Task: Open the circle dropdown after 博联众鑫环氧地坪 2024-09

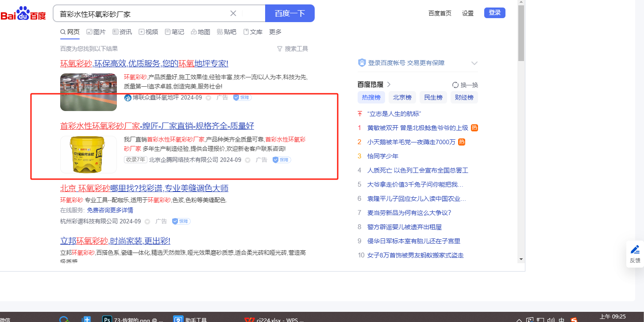Action: point(208,98)
